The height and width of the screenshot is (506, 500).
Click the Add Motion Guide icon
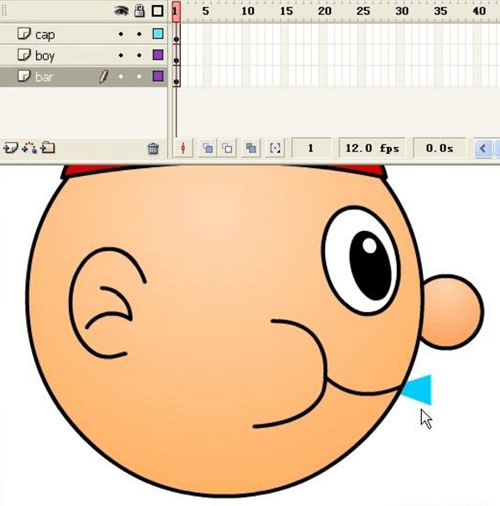[x=29, y=147]
